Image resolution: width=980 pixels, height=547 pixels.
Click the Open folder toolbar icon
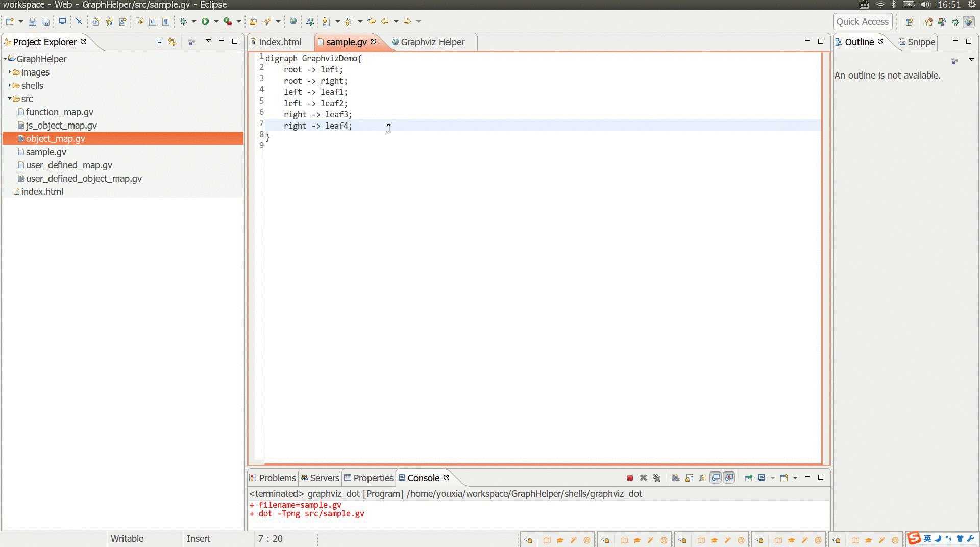point(253,21)
